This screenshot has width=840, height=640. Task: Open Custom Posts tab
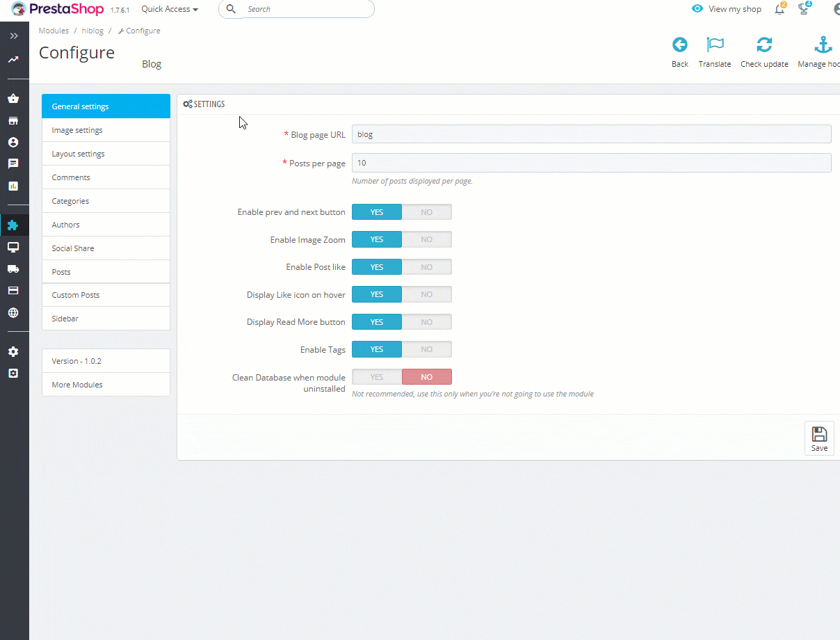coord(106,295)
